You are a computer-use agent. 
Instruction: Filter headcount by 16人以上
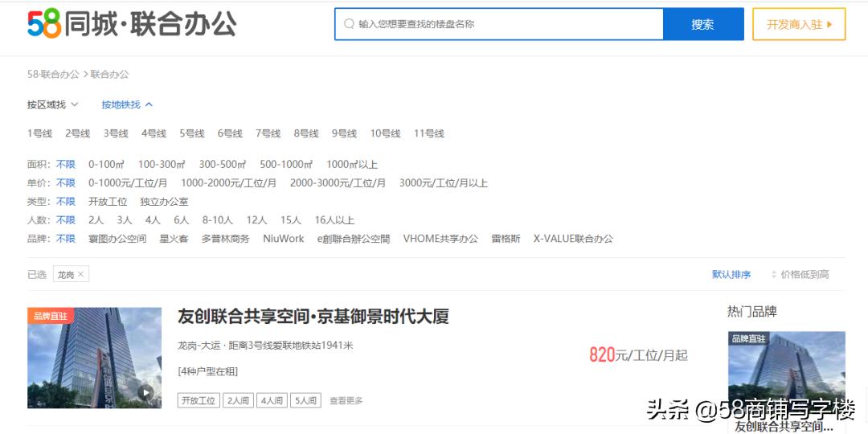pos(334,220)
